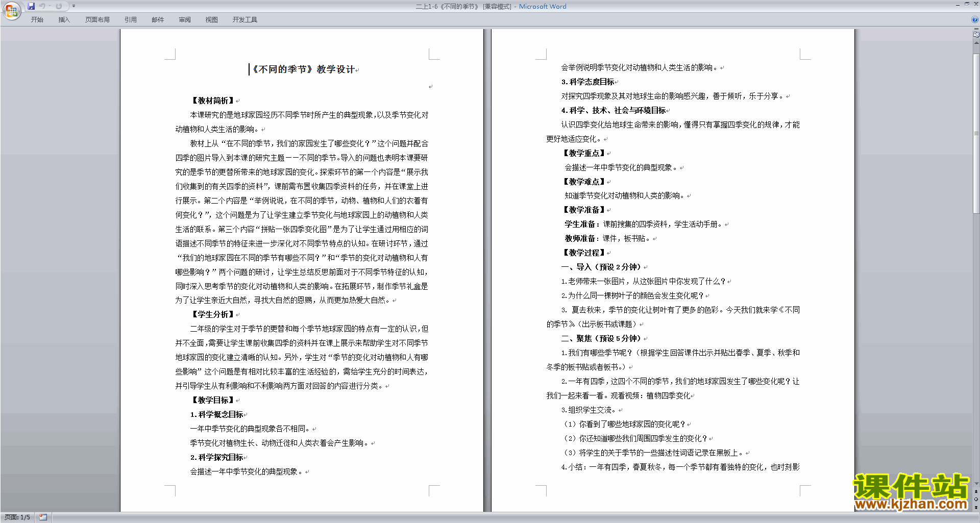Open the undo history dropdown arrow

(50, 6)
